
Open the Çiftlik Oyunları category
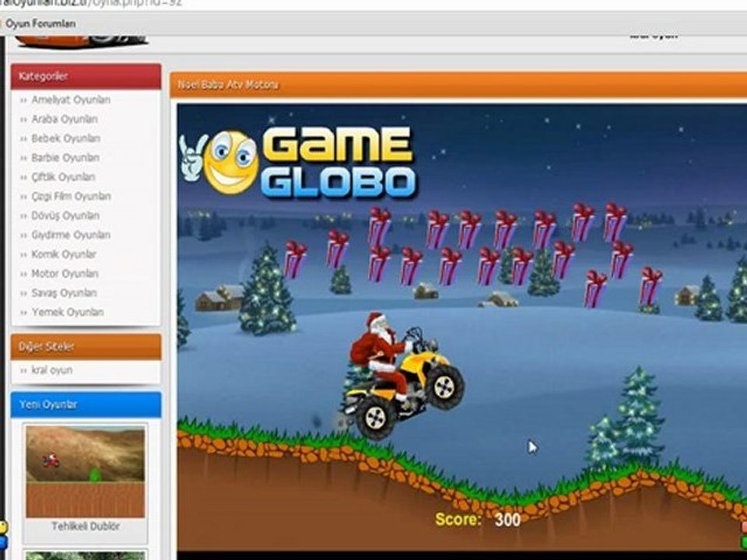coord(63,177)
